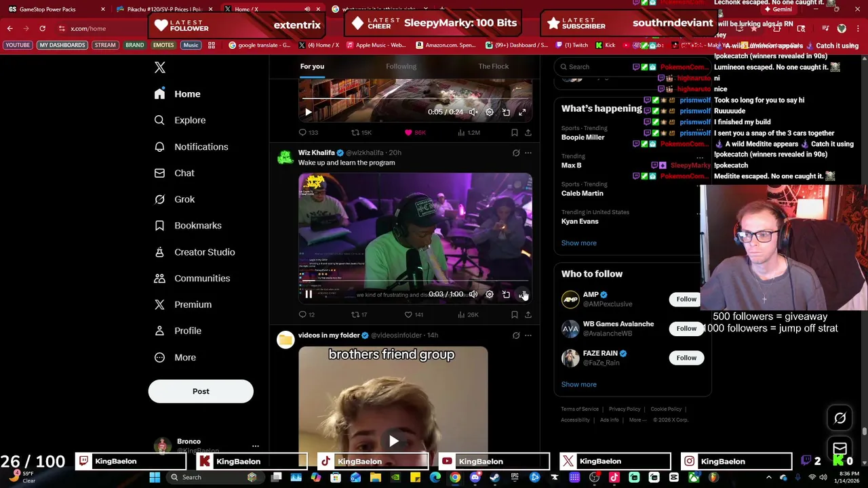Open Wiz Khalifa video settings gear
Screen dimensions: 868x488
click(490, 294)
